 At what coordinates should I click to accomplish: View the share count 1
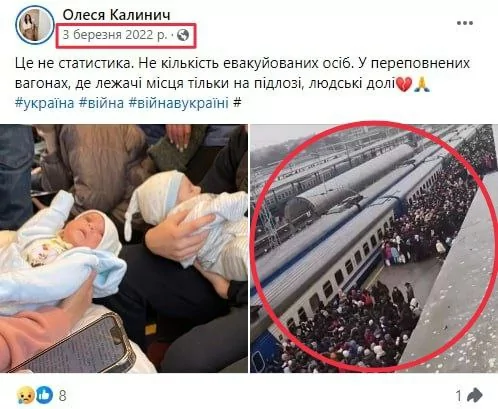tap(459, 396)
